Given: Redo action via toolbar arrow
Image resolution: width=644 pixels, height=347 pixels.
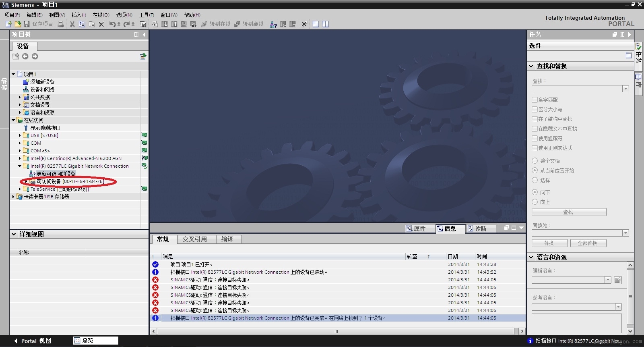Looking at the screenshot, I should click(127, 24).
